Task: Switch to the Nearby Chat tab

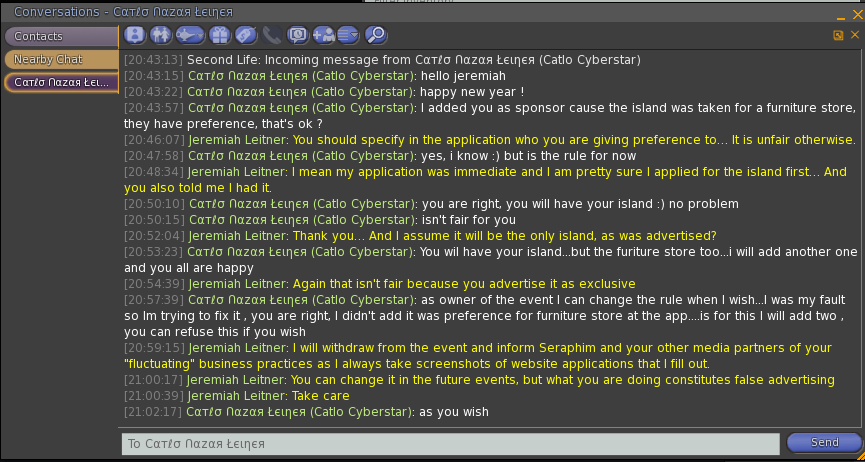Action: (61, 60)
